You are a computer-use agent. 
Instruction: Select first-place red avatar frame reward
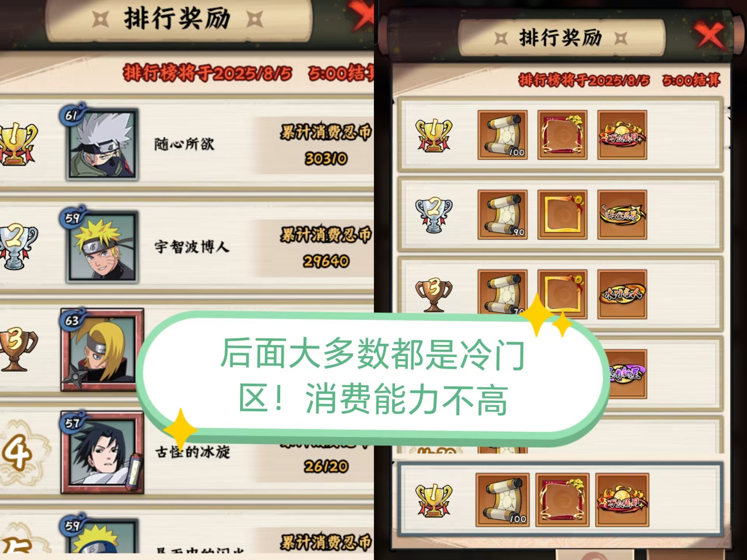tap(562, 135)
